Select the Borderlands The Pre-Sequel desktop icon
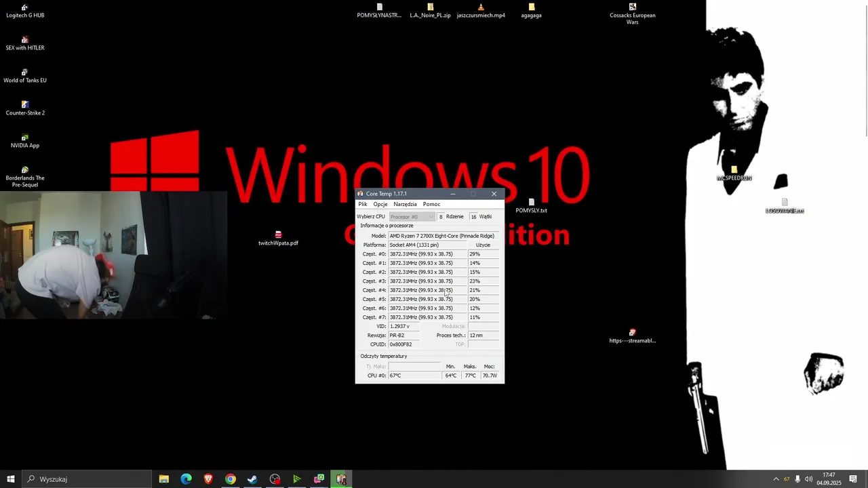Image resolution: width=868 pixels, height=488 pixels. [x=25, y=177]
